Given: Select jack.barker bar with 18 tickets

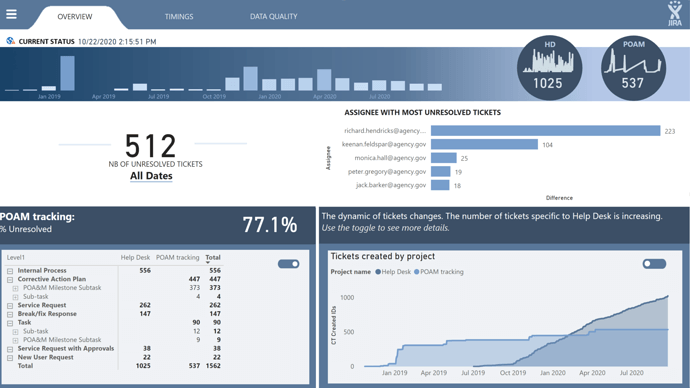Looking at the screenshot, I should [x=440, y=185].
